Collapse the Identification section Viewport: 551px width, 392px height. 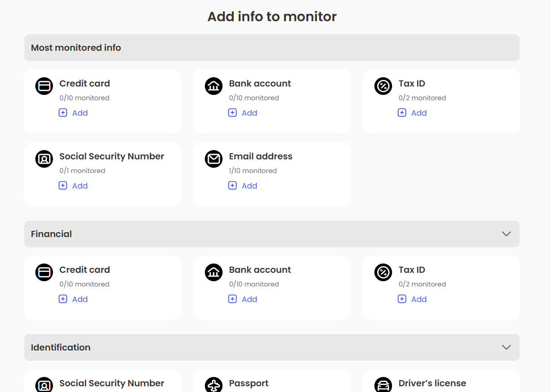point(506,347)
